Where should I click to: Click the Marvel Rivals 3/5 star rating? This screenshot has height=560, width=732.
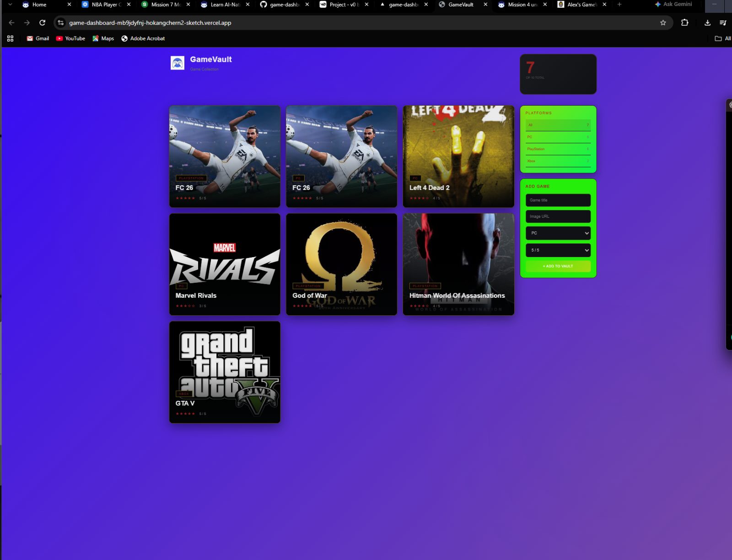click(x=191, y=306)
